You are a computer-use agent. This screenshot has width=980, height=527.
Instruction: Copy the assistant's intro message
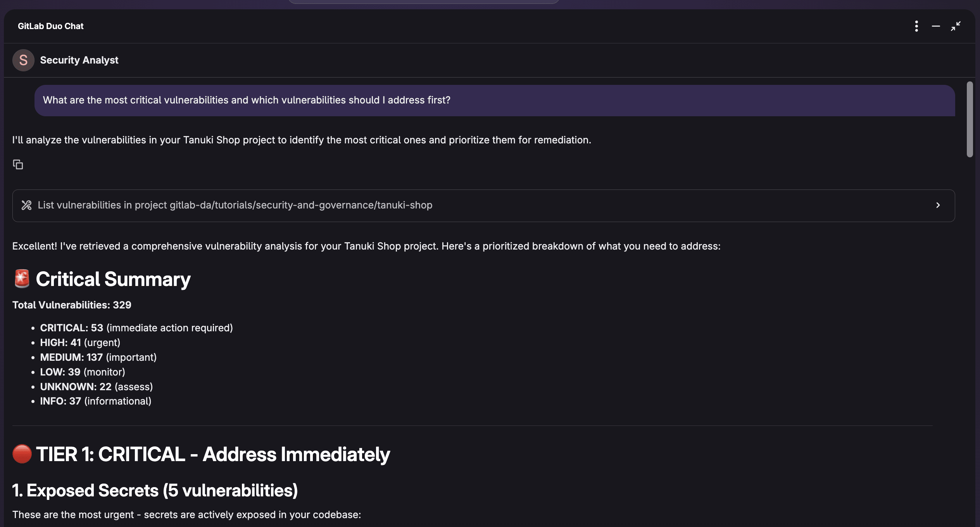(x=18, y=165)
